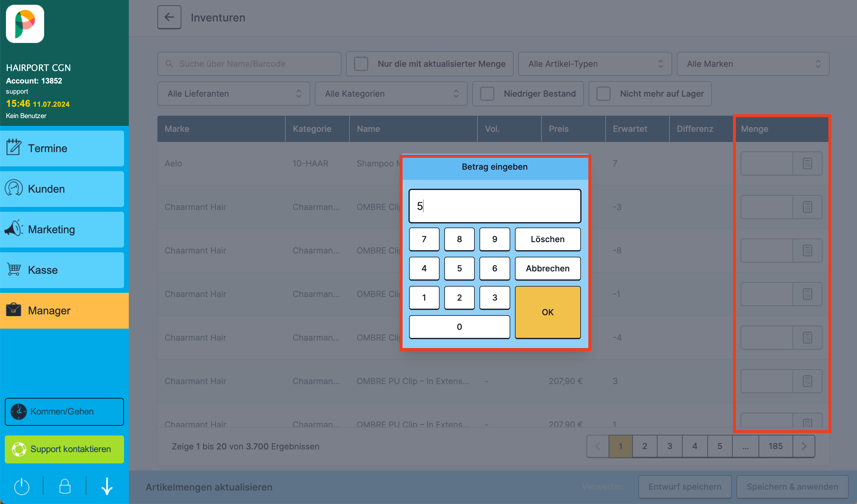Click the Marke column header
Screen dimensions: 857x504
(x=221, y=129)
